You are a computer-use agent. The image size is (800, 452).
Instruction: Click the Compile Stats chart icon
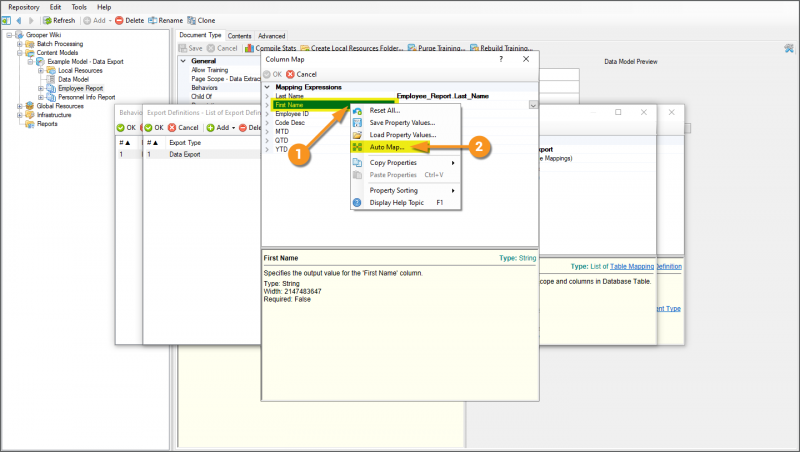pos(249,48)
